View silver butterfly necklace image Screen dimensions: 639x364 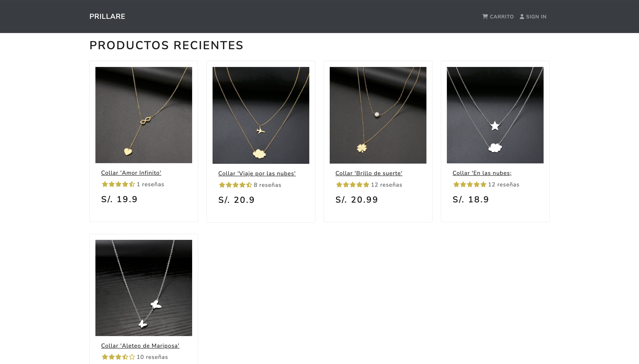tap(144, 288)
